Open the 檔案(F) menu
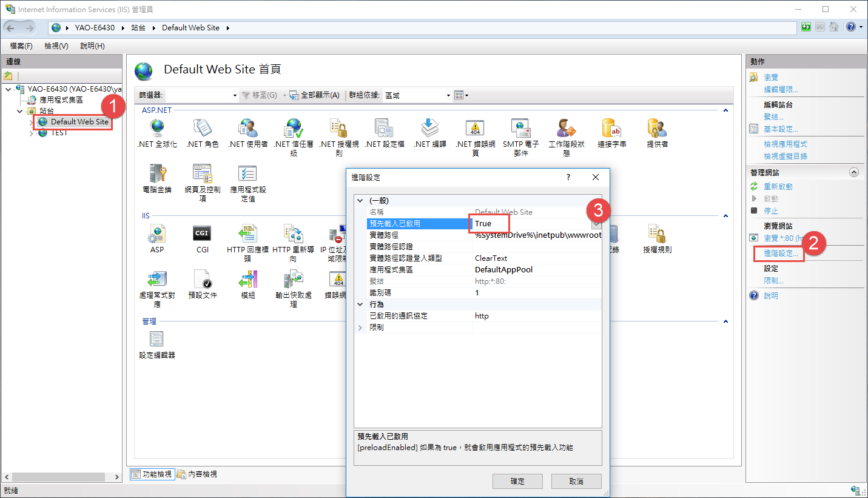 pyautogui.click(x=21, y=46)
